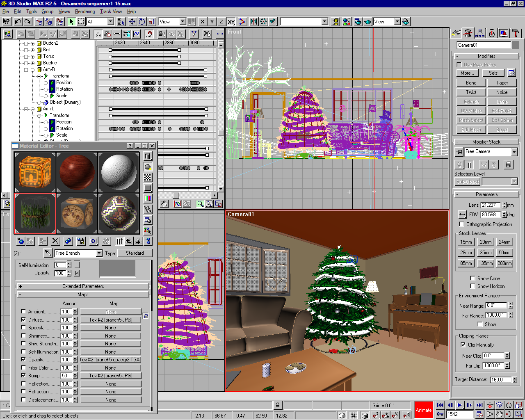Click the Arc Rotate viewport control

click(509, 415)
